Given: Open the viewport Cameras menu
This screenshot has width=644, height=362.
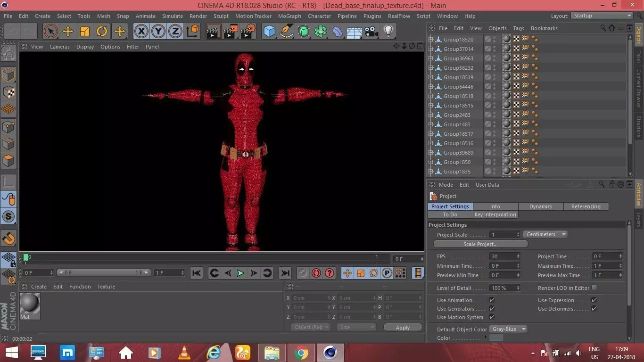Looking at the screenshot, I should pyautogui.click(x=59, y=47).
